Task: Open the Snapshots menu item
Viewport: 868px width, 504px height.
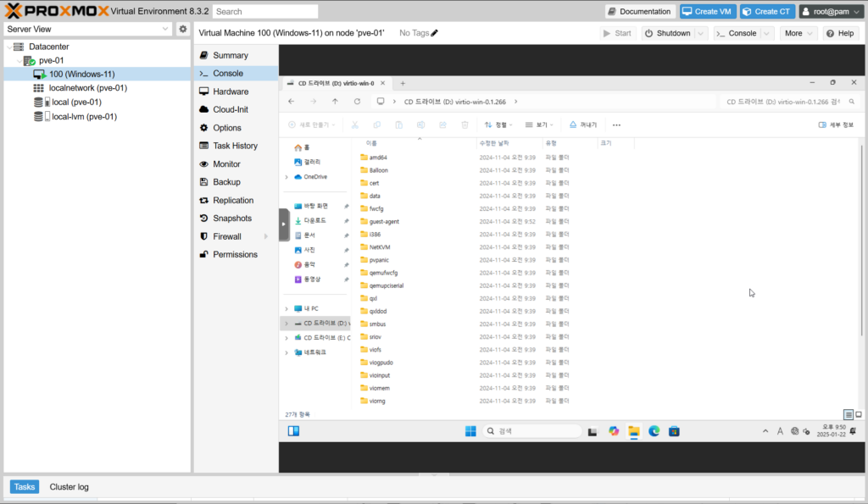Action: coord(231,219)
